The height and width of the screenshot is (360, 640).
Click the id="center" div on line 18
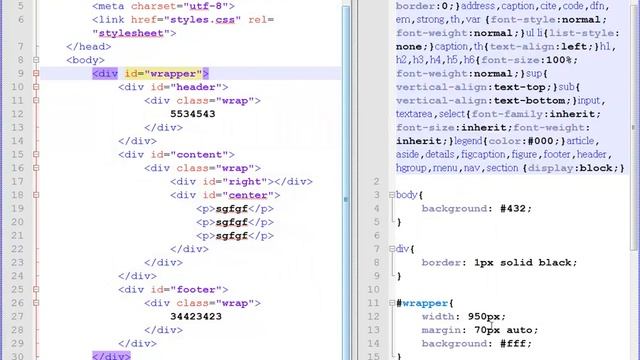[225, 195]
